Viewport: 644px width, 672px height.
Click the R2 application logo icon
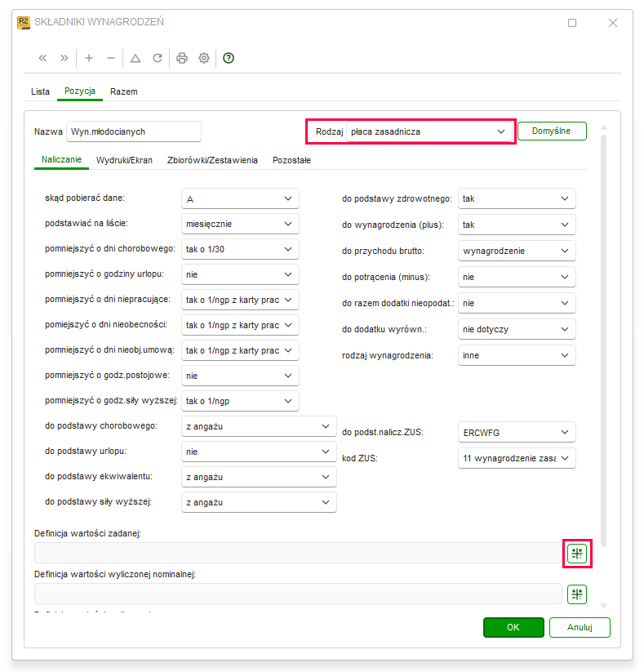pyautogui.click(x=24, y=22)
